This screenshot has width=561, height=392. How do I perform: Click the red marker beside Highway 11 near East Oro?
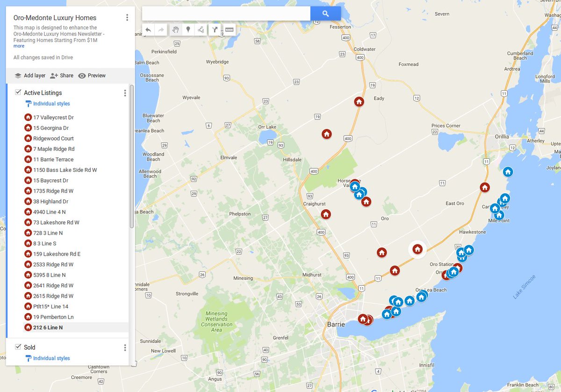485,187
